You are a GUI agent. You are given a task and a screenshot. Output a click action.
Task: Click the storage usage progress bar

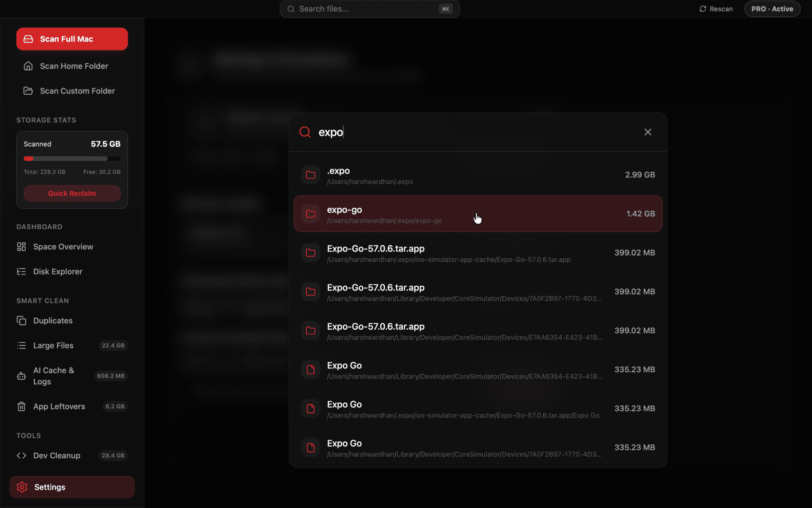(x=72, y=158)
